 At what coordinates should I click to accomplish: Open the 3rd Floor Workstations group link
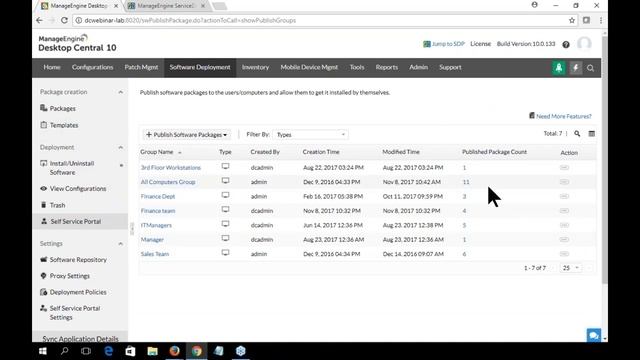point(171,168)
